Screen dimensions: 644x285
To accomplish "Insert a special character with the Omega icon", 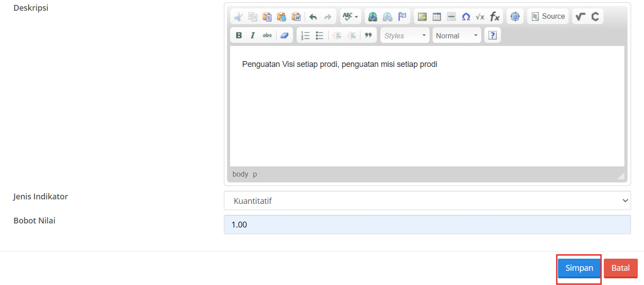I will pyautogui.click(x=466, y=16).
